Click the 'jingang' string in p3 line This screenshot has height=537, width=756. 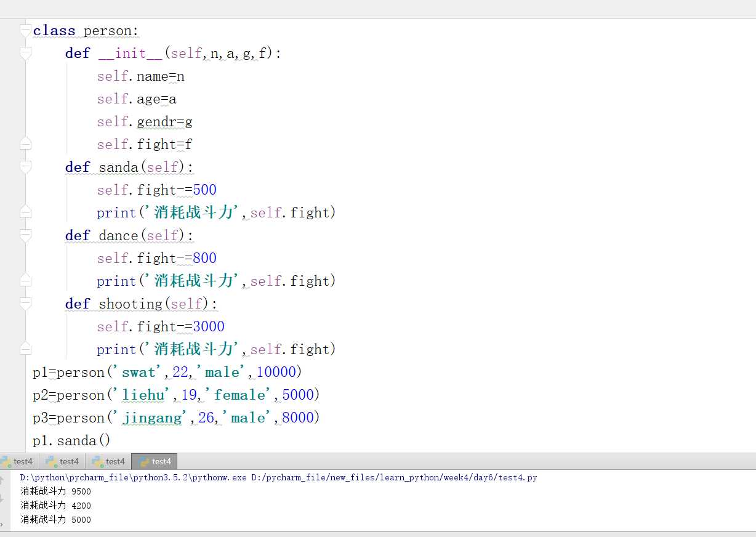(151, 418)
